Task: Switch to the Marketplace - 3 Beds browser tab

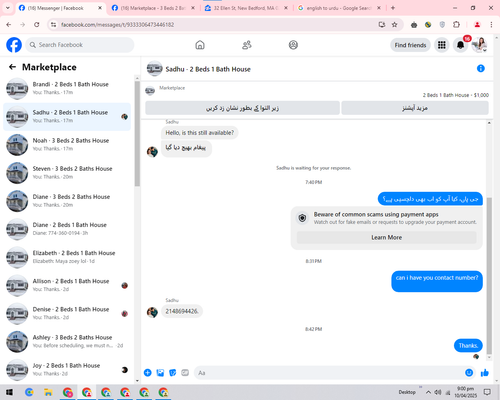Action: [153, 8]
